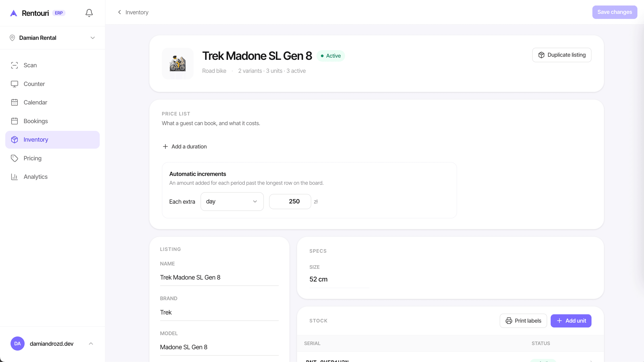Expand the Damian Rental location selector
The width and height of the screenshot is (644, 362).
[52, 38]
